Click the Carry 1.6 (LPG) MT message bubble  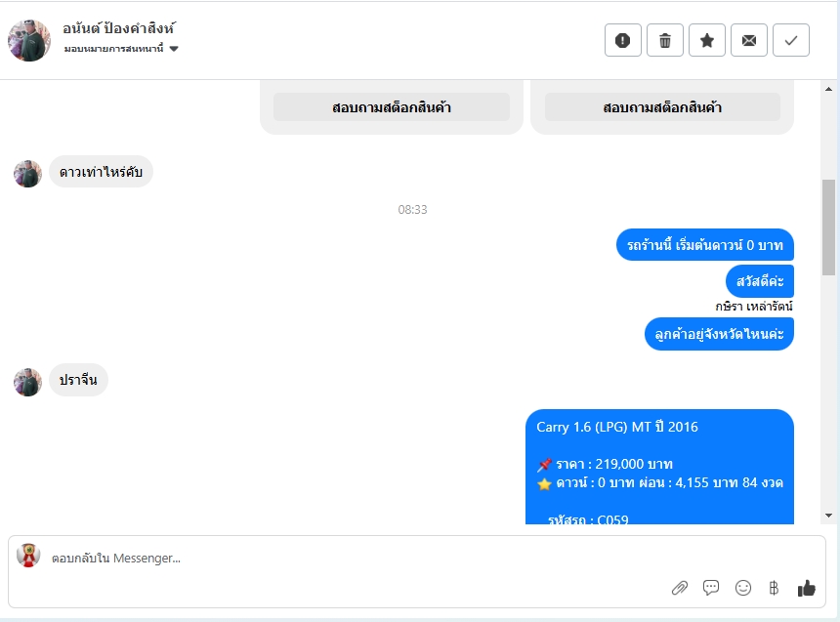[x=659, y=467]
